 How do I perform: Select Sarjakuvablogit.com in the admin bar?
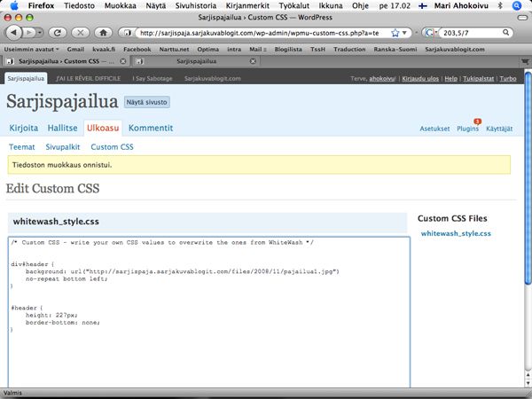click(x=213, y=78)
